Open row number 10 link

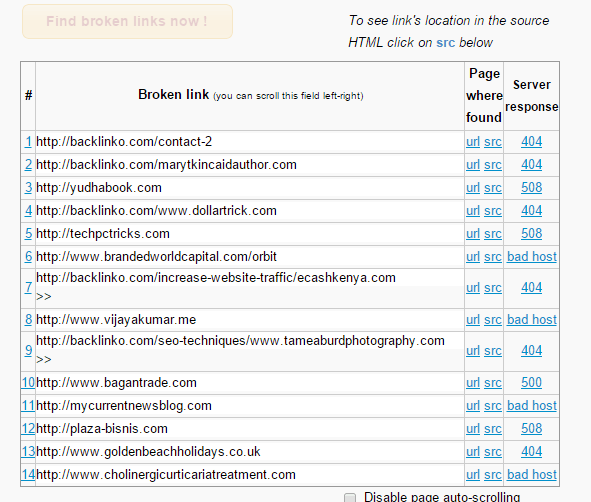coord(28,383)
